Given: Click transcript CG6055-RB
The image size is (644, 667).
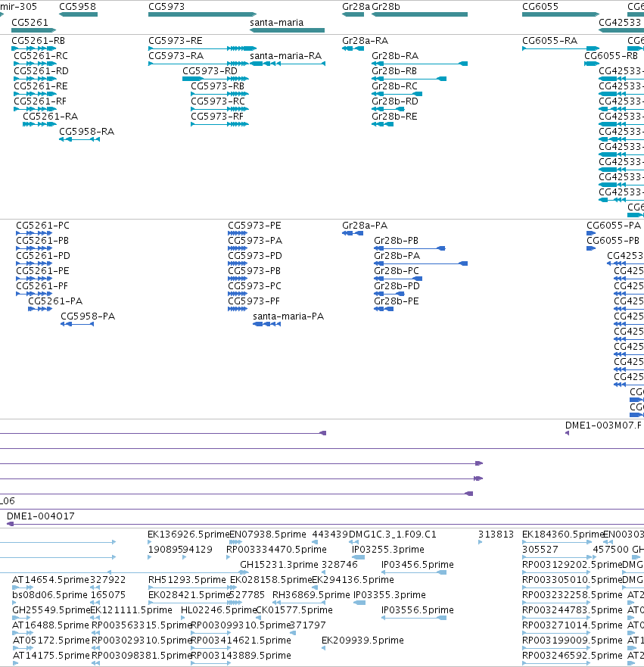Looking at the screenshot, I should point(592,64).
